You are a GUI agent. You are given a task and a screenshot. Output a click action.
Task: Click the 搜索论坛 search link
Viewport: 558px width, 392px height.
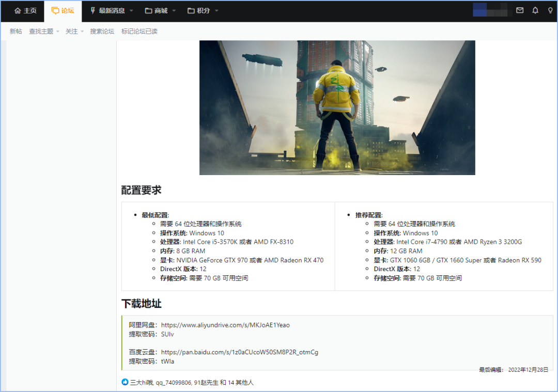102,32
